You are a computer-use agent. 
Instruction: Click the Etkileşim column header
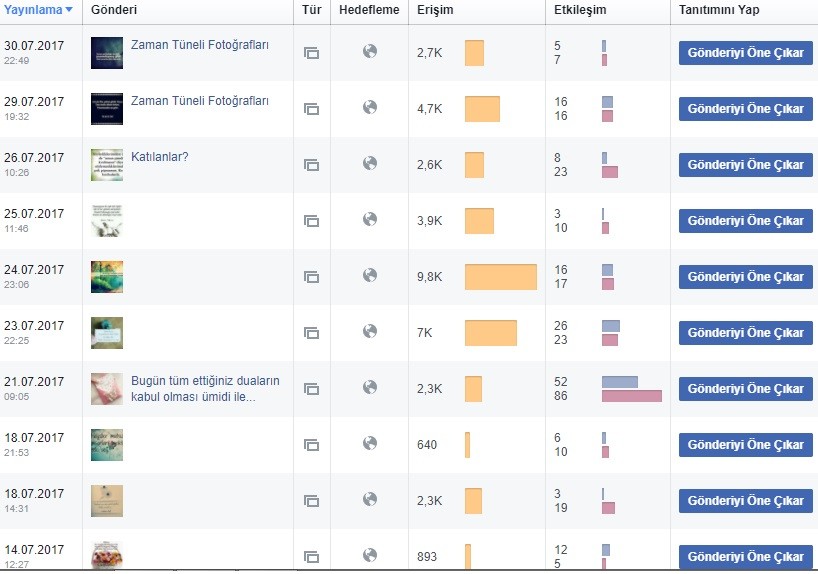pos(580,10)
